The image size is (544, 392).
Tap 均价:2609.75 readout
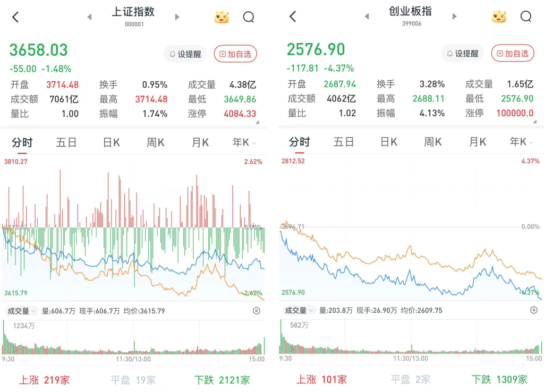pyautogui.click(x=421, y=311)
